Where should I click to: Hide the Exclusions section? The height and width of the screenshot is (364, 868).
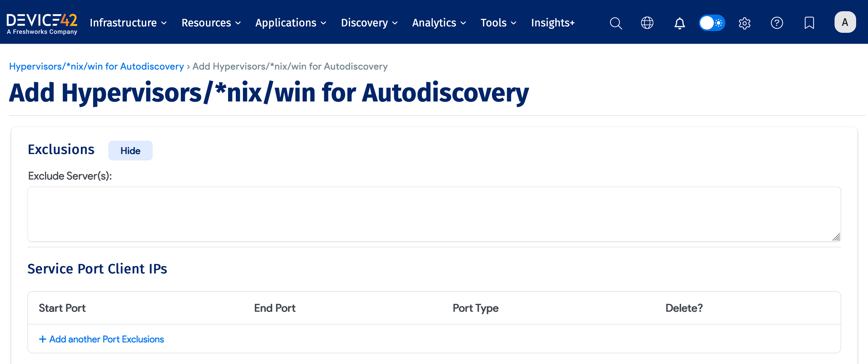(x=130, y=150)
